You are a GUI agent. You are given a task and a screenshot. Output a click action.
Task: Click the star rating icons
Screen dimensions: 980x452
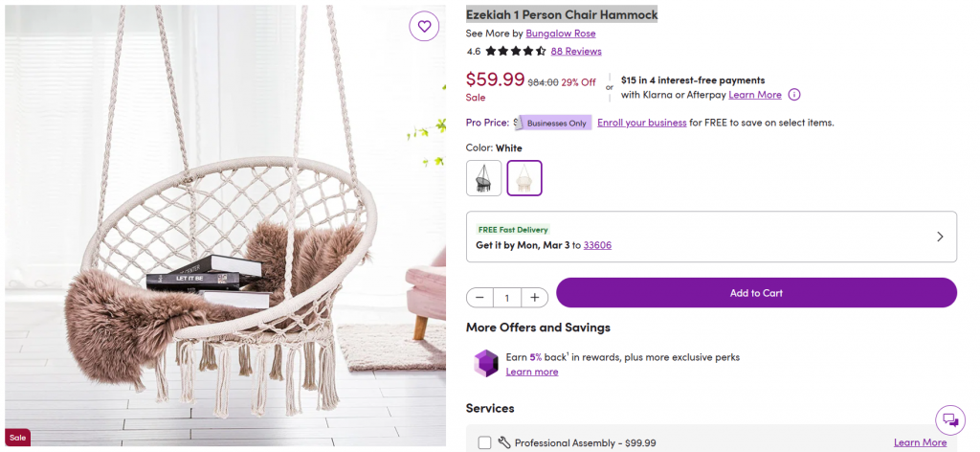point(516,52)
